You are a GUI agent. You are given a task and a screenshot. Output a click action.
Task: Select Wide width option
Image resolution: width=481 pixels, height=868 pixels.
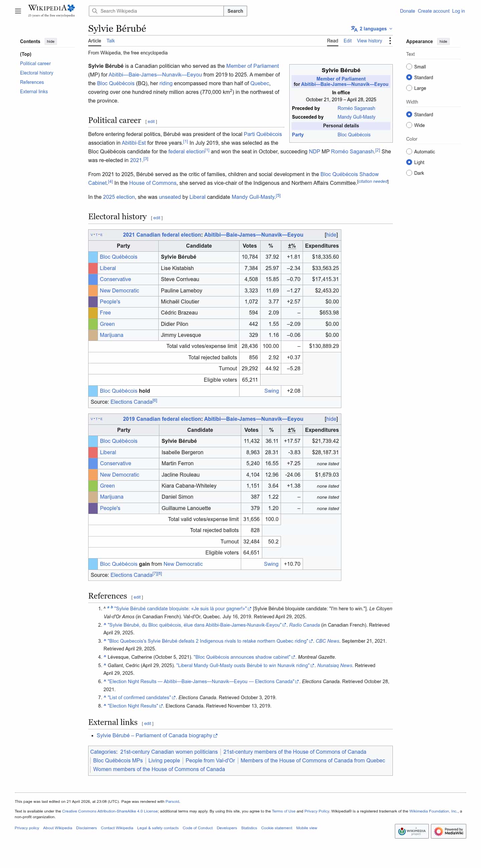click(409, 125)
